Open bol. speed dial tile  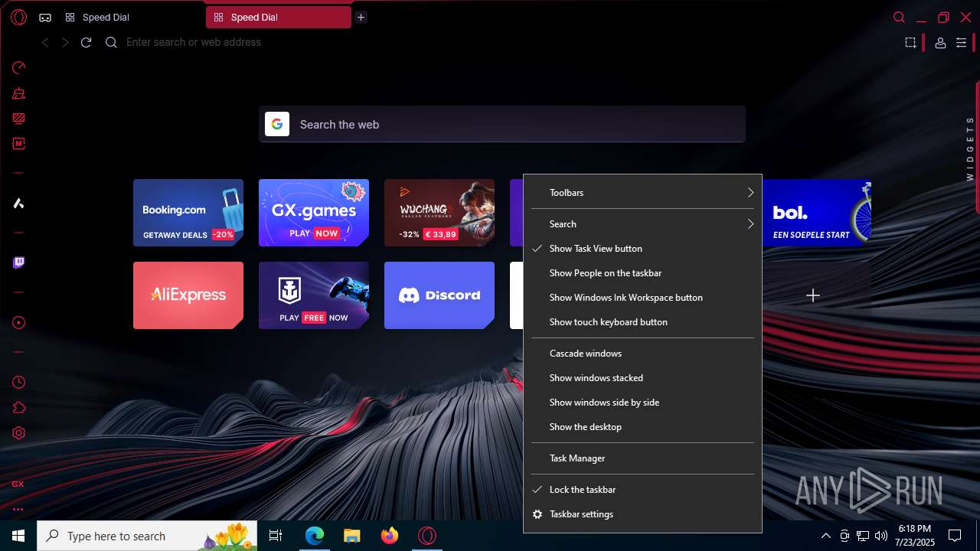pos(817,213)
